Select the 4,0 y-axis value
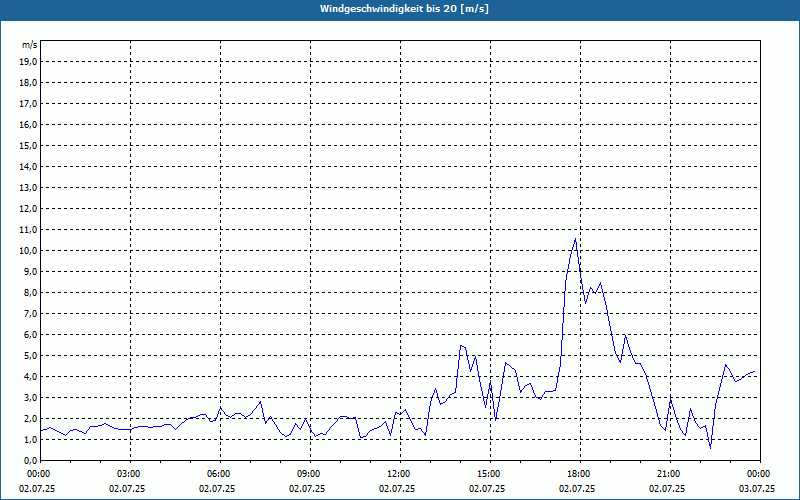Viewport: 800px width, 500px height. coord(30,377)
